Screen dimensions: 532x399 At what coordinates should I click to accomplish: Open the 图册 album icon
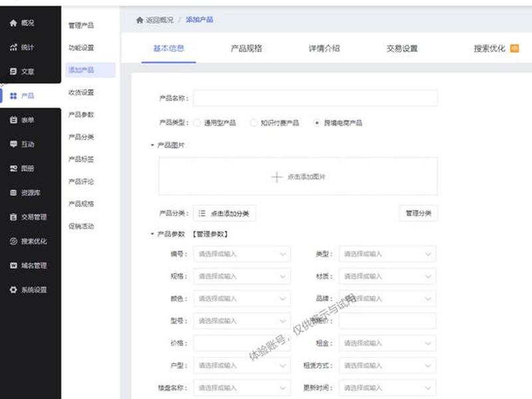(x=13, y=168)
